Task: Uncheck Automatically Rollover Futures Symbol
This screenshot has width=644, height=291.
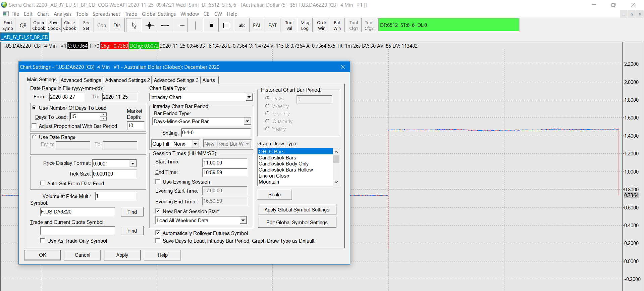Action: point(158,233)
